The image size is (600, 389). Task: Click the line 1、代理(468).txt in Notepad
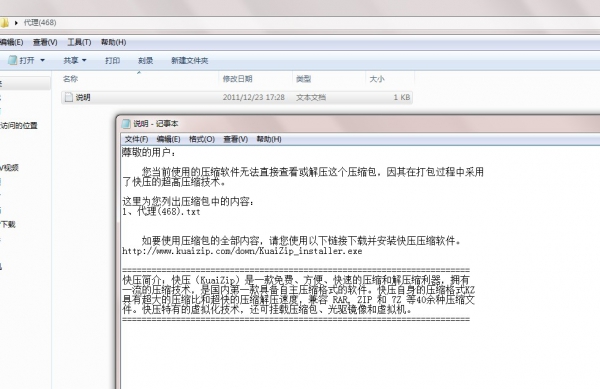161,212
